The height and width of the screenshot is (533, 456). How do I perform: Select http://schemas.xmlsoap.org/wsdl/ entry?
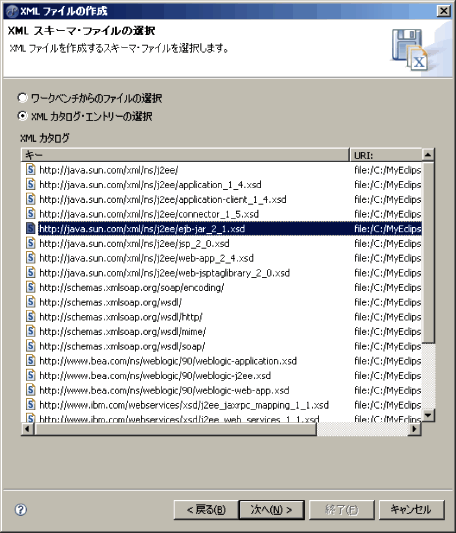point(111,302)
